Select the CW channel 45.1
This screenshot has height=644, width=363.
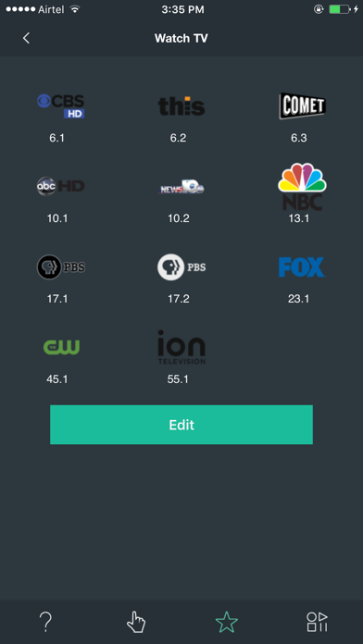click(61, 347)
